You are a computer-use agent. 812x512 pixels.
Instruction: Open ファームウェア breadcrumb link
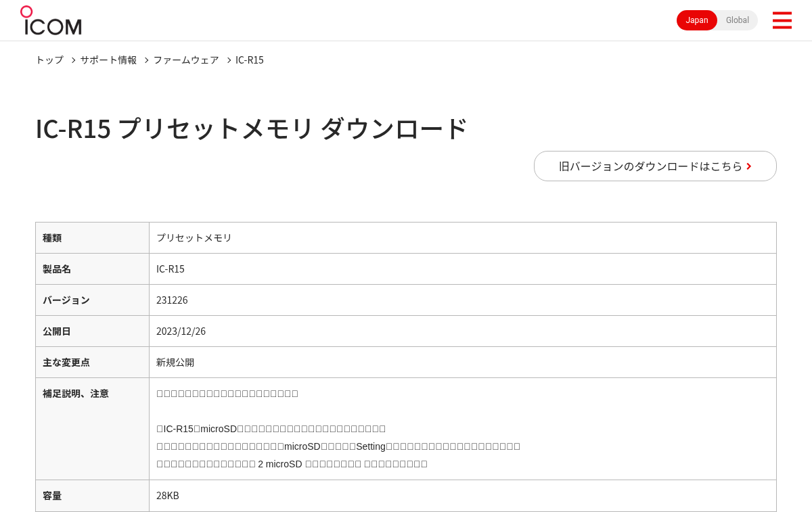click(x=186, y=60)
